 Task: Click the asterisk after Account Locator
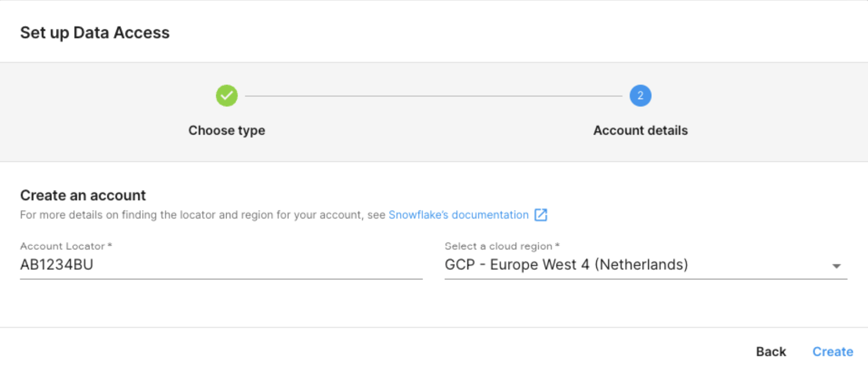point(110,245)
